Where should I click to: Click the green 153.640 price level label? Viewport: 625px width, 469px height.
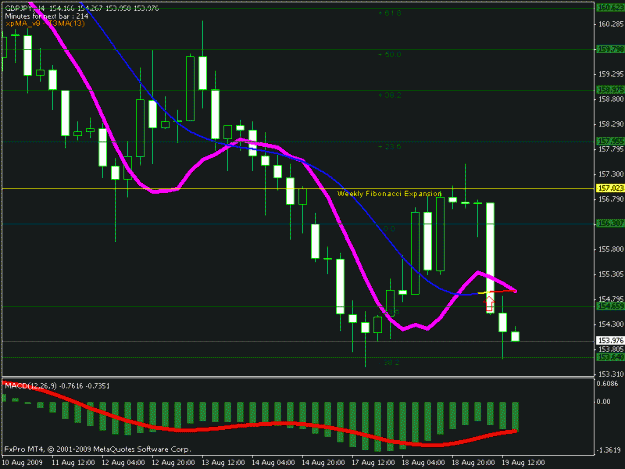(x=610, y=357)
